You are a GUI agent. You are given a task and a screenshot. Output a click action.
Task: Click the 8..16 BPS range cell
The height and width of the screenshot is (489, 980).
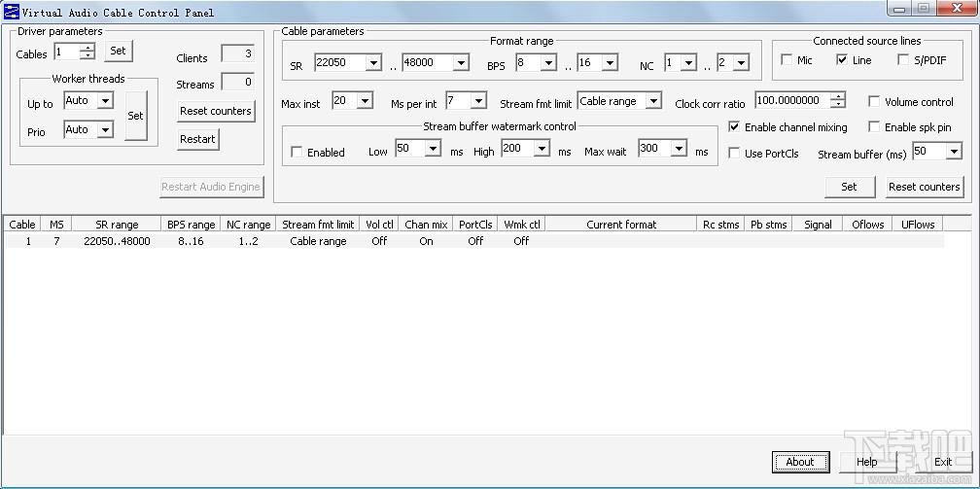(191, 241)
